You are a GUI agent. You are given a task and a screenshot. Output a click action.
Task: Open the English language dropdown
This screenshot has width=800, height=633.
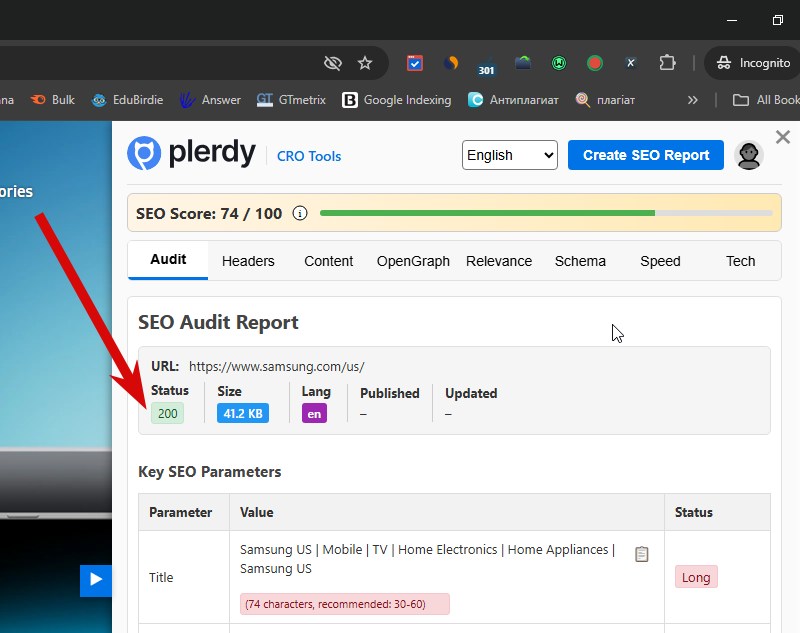510,155
